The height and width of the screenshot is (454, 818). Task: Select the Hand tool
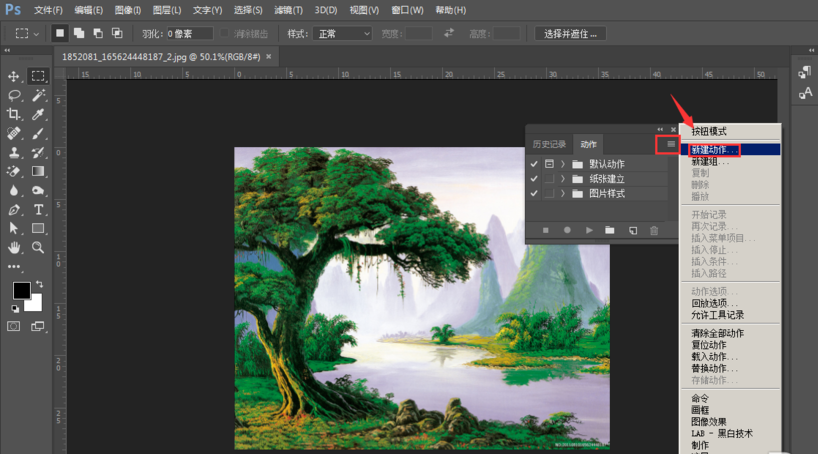pos(14,247)
